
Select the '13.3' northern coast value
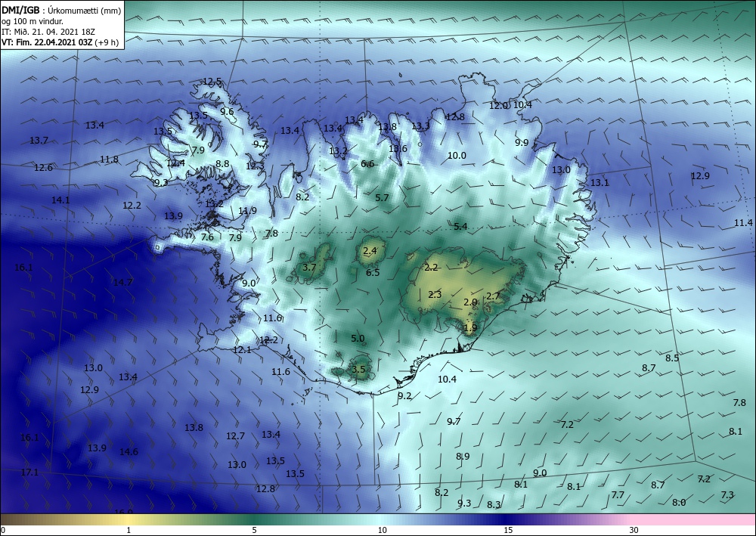point(420,125)
